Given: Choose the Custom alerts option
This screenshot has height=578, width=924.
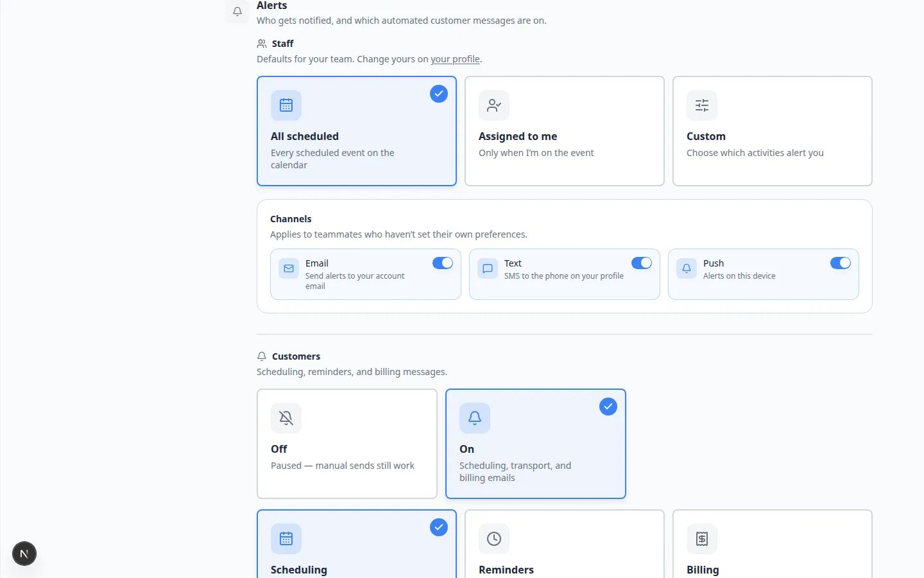Looking at the screenshot, I should pos(773,131).
